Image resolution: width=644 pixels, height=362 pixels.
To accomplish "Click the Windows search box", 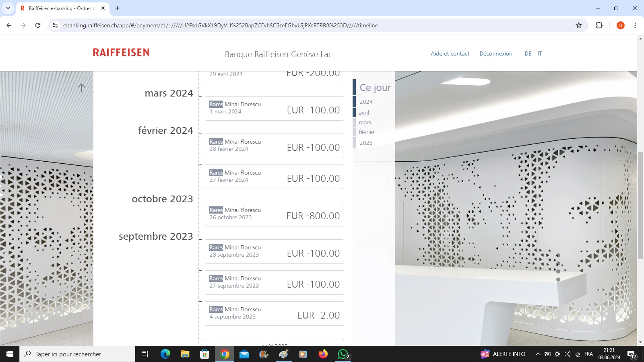I will [x=77, y=354].
